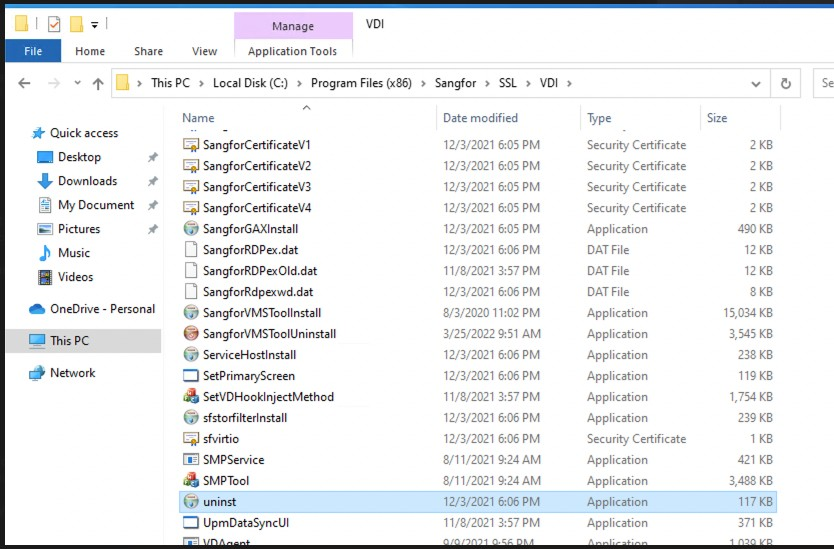This screenshot has height=549, width=834.
Task: Click the SangforRDPex.dat file icon
Action: click(x=190, y=249)
